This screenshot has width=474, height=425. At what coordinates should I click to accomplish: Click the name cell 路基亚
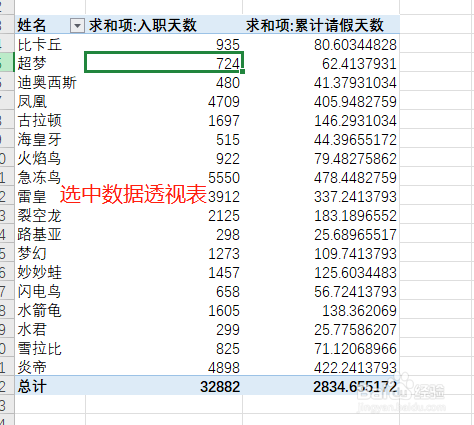(50, 234)
